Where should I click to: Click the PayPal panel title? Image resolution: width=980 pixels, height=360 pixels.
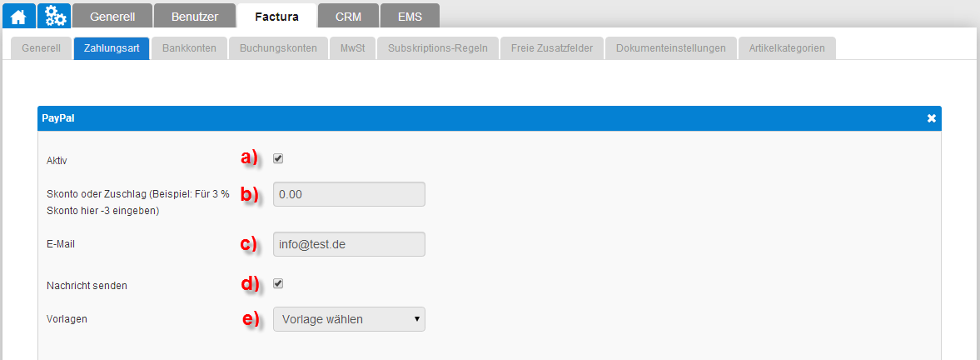pos(58,117)
